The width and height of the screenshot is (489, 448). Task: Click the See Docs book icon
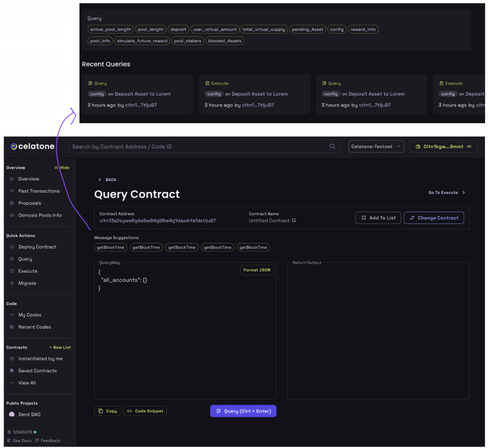tap(9, 441)
